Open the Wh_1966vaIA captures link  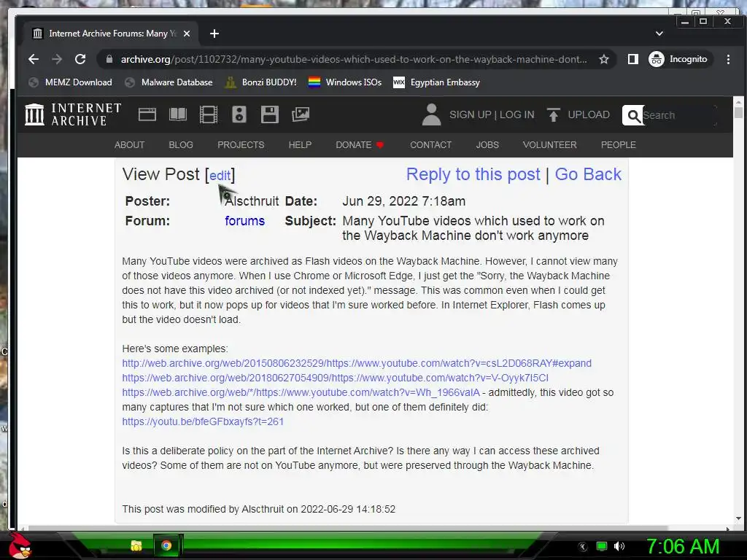pyautogui.click(x=301, y=392)
